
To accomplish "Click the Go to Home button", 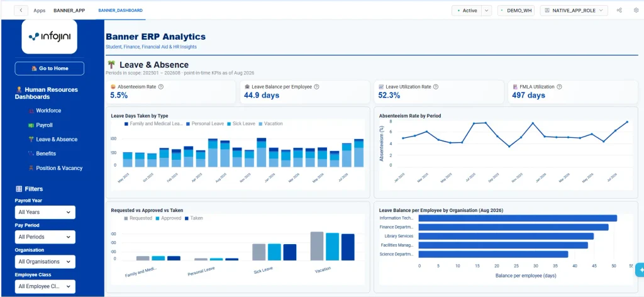I will point(49,69).
